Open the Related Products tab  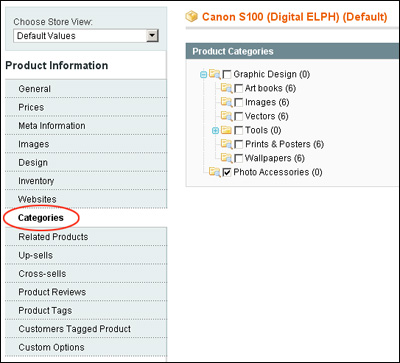point(86,237)
